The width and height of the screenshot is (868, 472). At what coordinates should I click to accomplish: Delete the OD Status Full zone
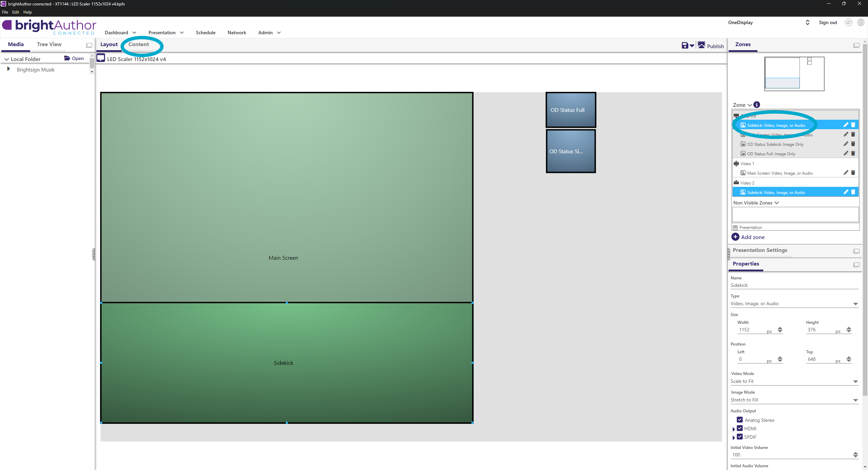(x=853, y=154)
